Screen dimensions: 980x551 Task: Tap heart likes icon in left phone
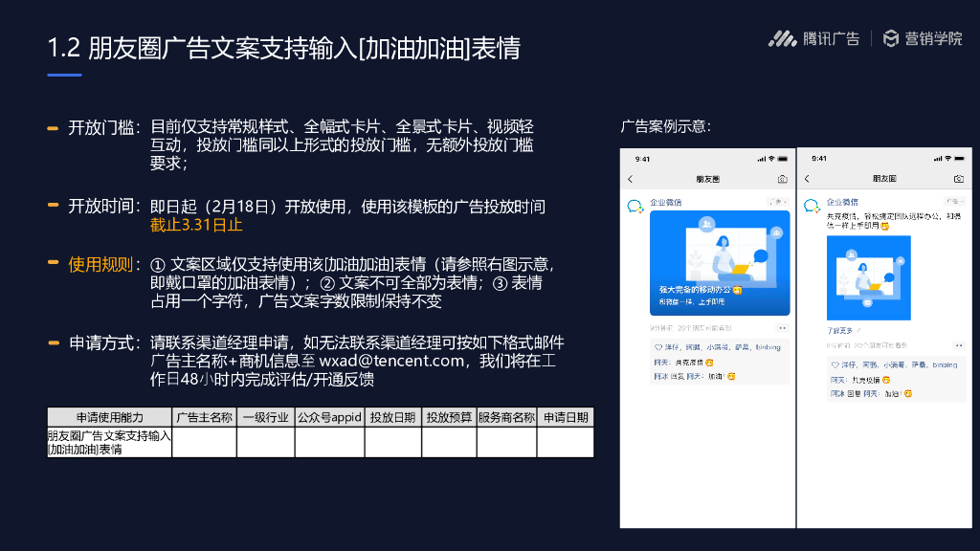pos(658,347)
